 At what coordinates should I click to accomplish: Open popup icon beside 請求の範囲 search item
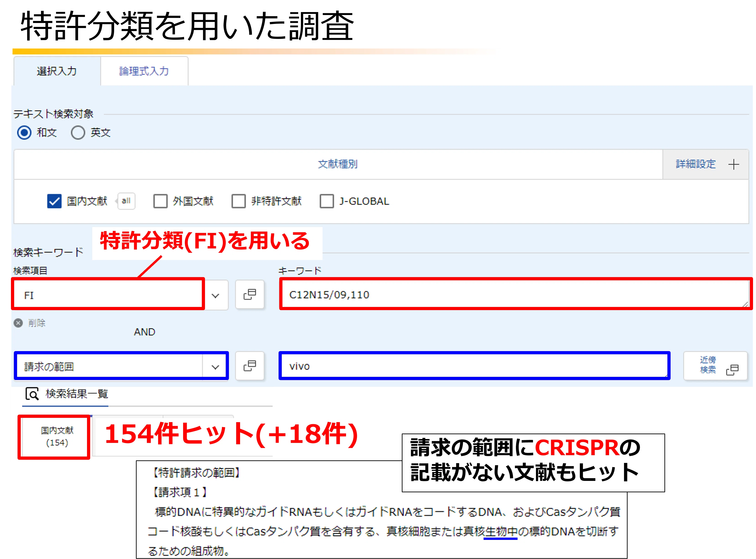coord(250,366)
